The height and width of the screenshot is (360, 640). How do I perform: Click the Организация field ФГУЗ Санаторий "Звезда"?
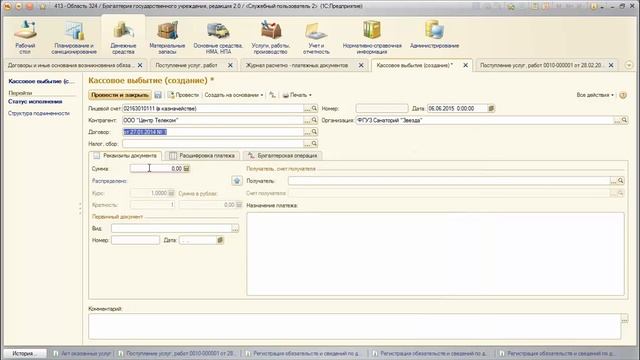(x=485, y=120)
